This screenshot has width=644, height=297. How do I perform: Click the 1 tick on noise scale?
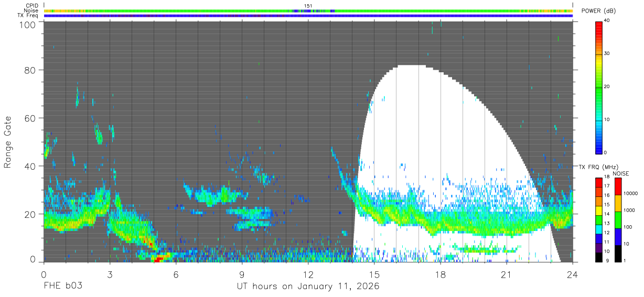coord(624,260)
